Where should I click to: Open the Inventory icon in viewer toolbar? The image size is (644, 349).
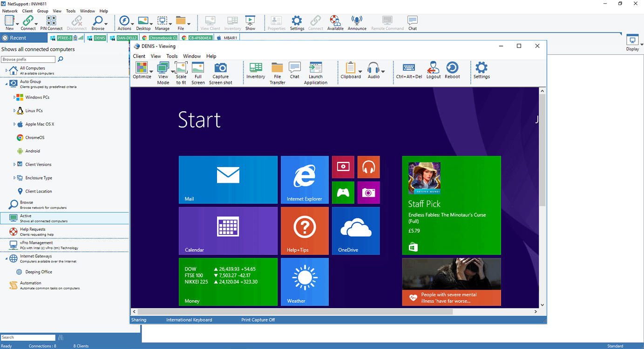point(256,68)
